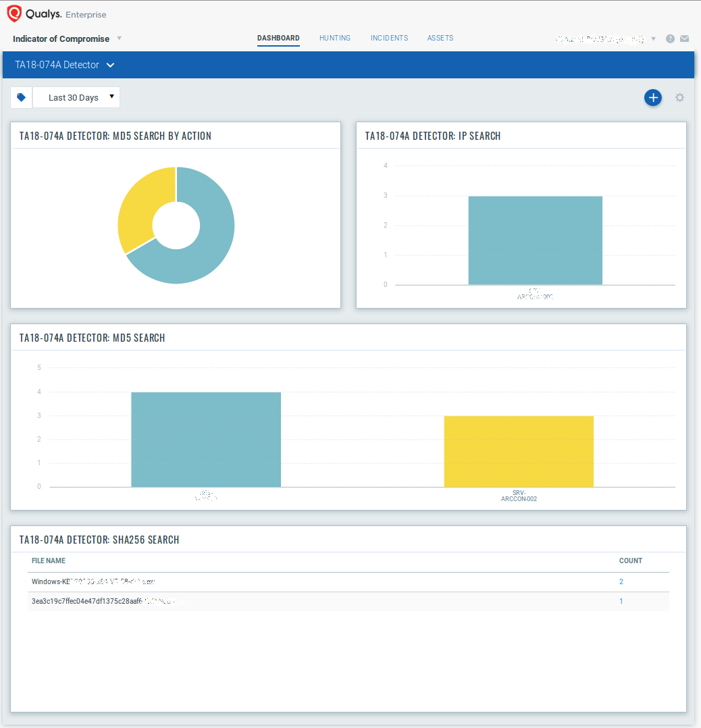Expand the TA18-074A Detector dashboard selector

click(x=110, y=66)
